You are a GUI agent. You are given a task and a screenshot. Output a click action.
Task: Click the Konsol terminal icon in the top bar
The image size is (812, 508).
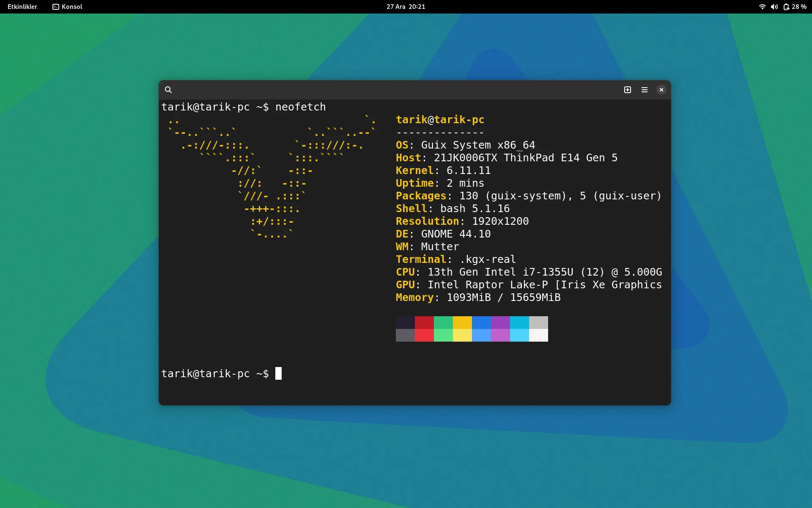56,7
